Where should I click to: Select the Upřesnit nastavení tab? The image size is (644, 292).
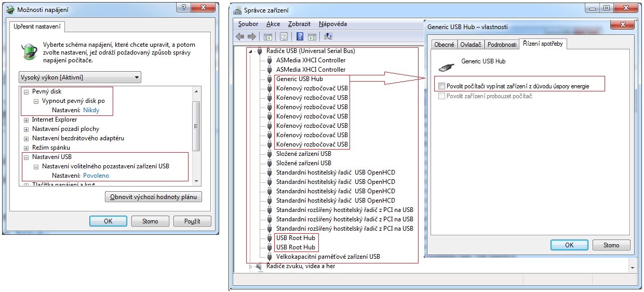click(37, 26)
